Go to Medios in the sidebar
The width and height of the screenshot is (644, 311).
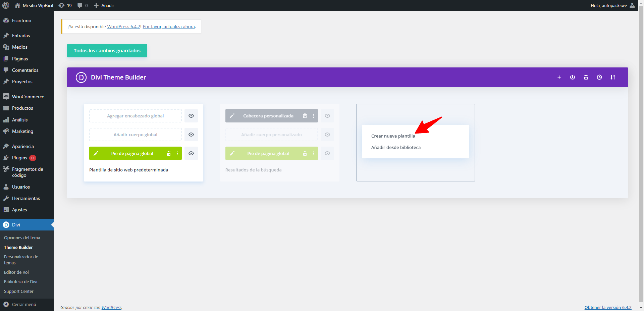tap(27, 47)
